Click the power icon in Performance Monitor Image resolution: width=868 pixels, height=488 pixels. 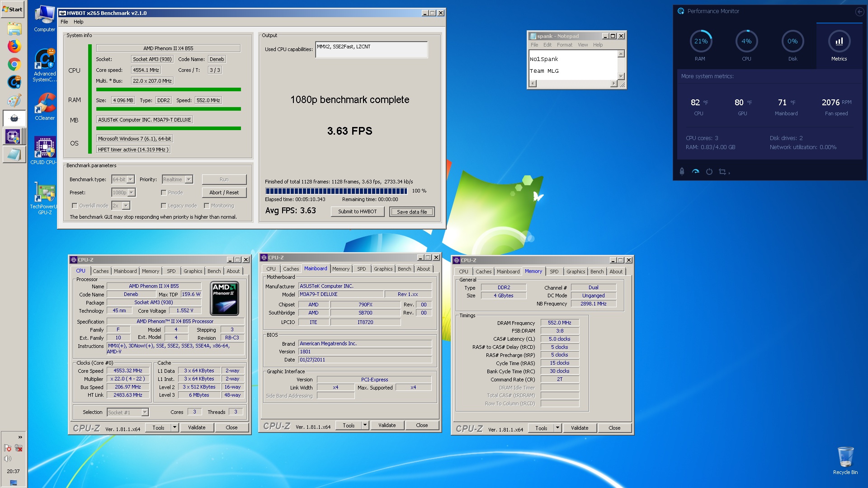click(x=709, y=171)
